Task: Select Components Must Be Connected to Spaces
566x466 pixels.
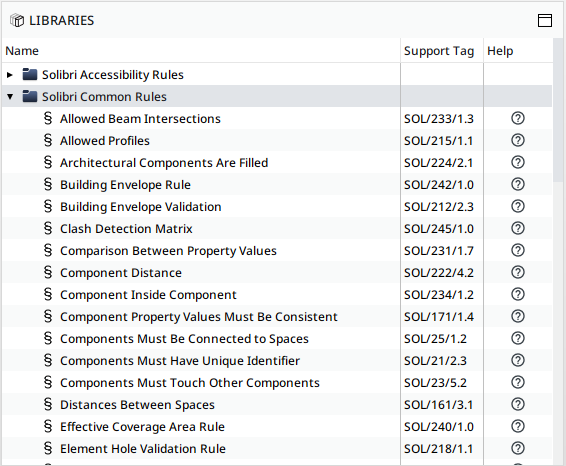Action: [x=184, y=339]
